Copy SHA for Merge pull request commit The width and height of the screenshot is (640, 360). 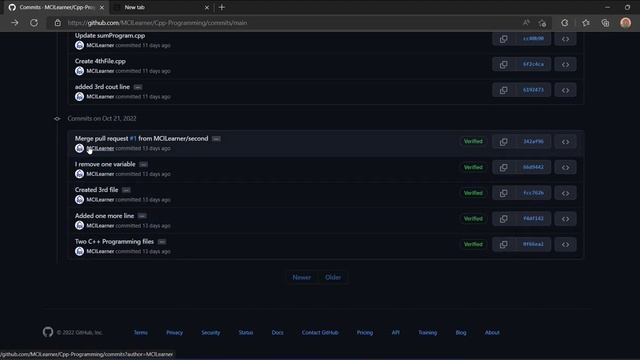[x=503, y=142]
